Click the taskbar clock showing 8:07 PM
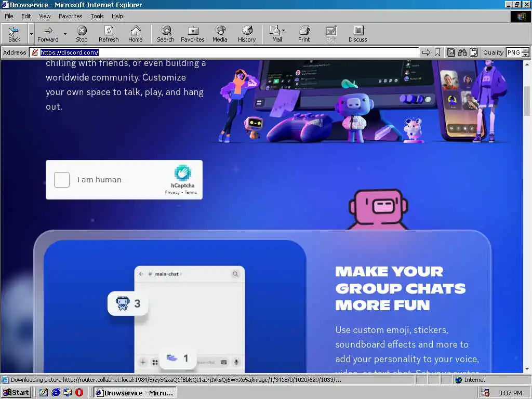This screenshot has width=532, height=399. 510,393
